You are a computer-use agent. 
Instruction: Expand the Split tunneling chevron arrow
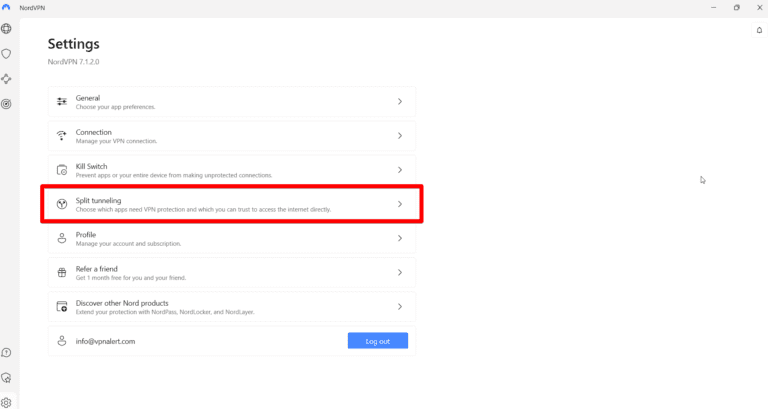tap(400, 204)
